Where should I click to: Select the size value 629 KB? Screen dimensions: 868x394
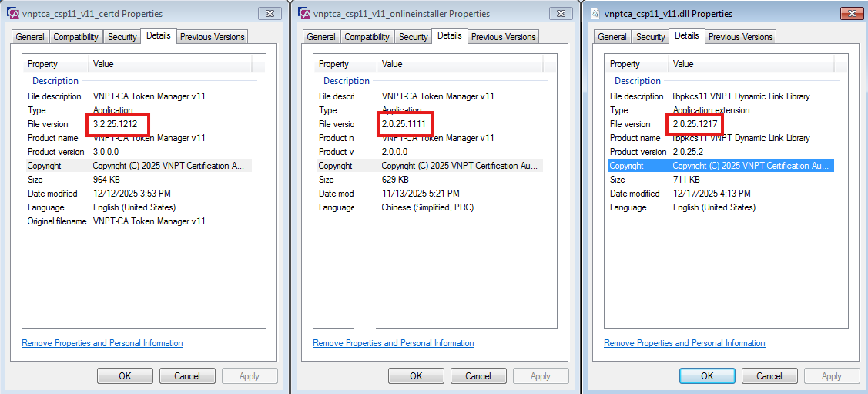[x=395, y=180]
